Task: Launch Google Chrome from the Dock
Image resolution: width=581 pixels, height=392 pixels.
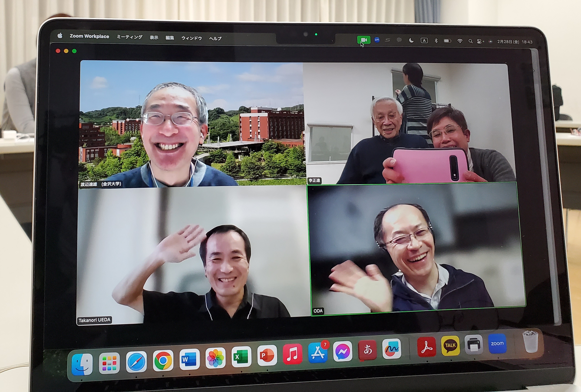Action: [x=163, y=360]
